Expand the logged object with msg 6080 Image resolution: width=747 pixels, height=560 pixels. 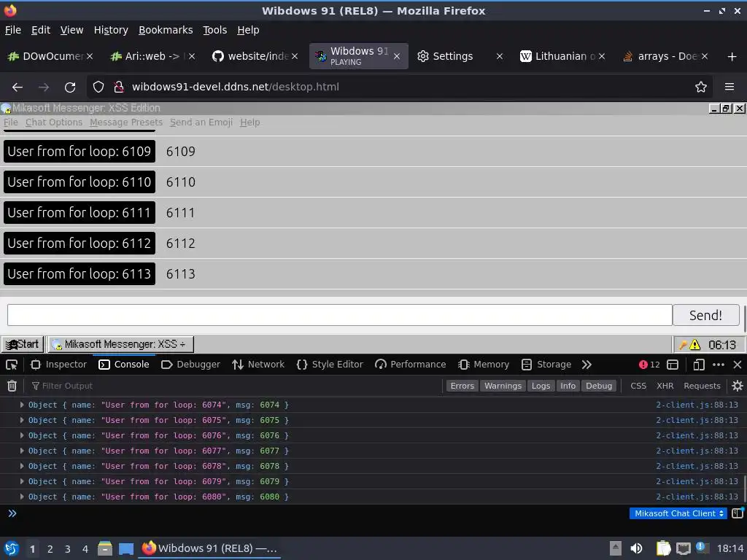pyautogui.click(x=22, y=497)
